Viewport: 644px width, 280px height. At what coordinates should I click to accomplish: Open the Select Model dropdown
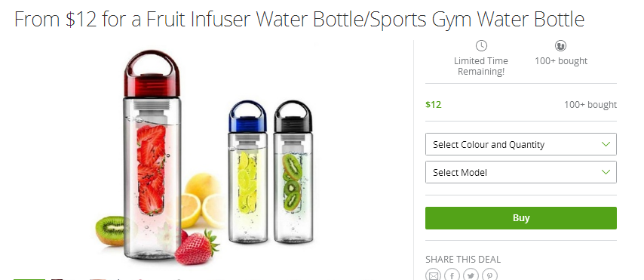(x=521, y=172)
